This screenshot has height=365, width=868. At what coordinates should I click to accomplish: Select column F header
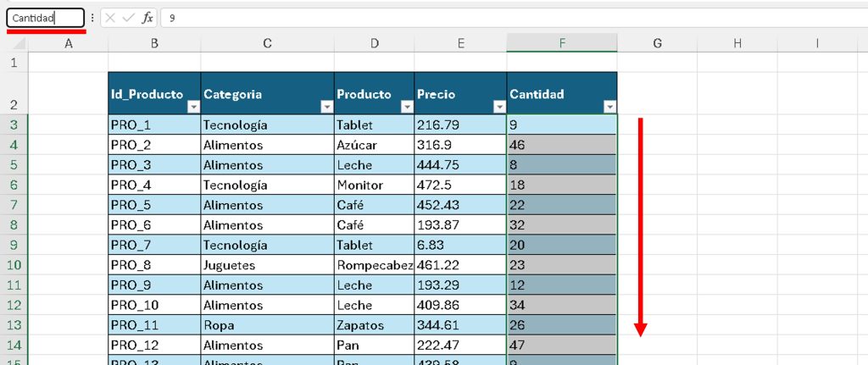561,43
